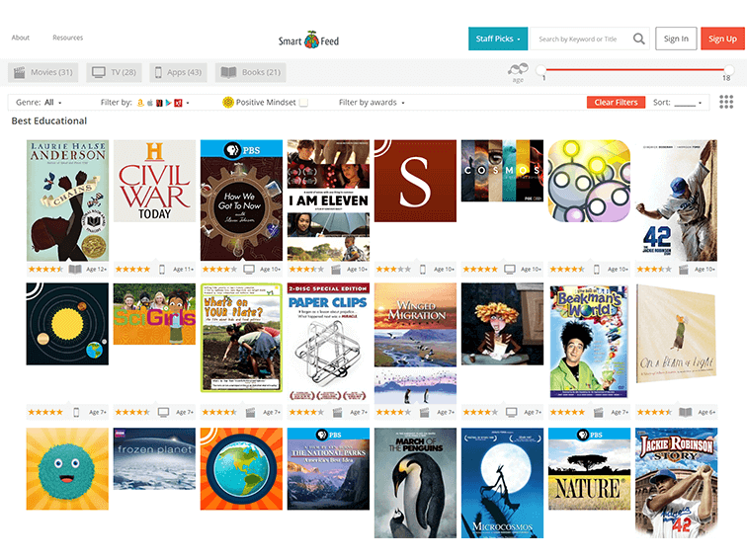Screen dimensions: 747x560
Task: Open the What's On Your Plate poster
Action: tap(241, 338)
